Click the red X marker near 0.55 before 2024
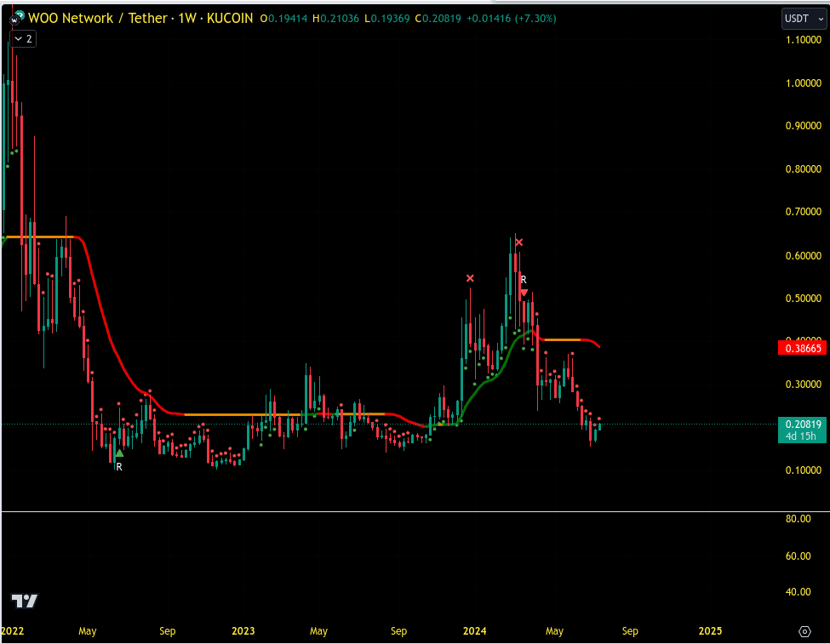 pos(470,278)
